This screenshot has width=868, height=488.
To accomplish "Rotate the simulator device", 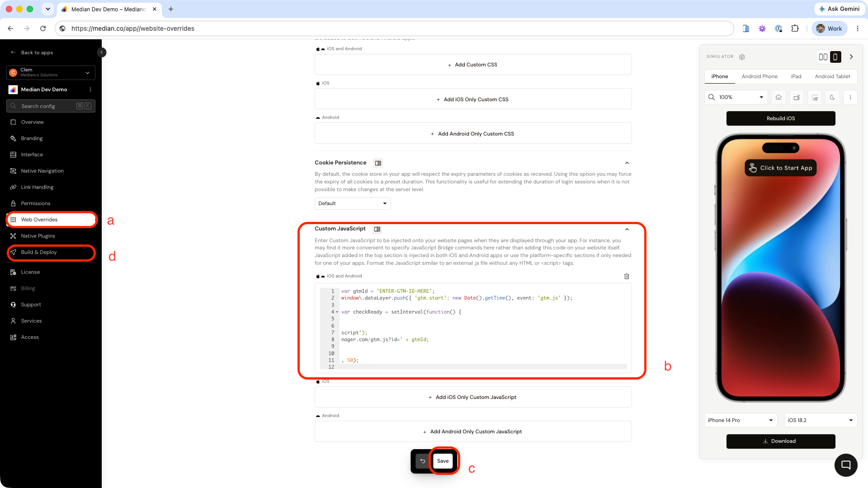I will tap(797, 97).
